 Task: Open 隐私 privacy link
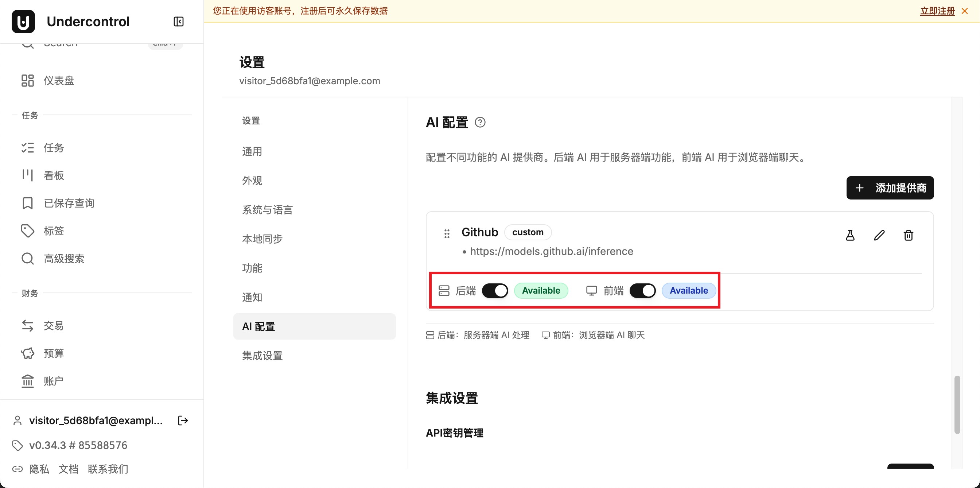coord(39,469)
